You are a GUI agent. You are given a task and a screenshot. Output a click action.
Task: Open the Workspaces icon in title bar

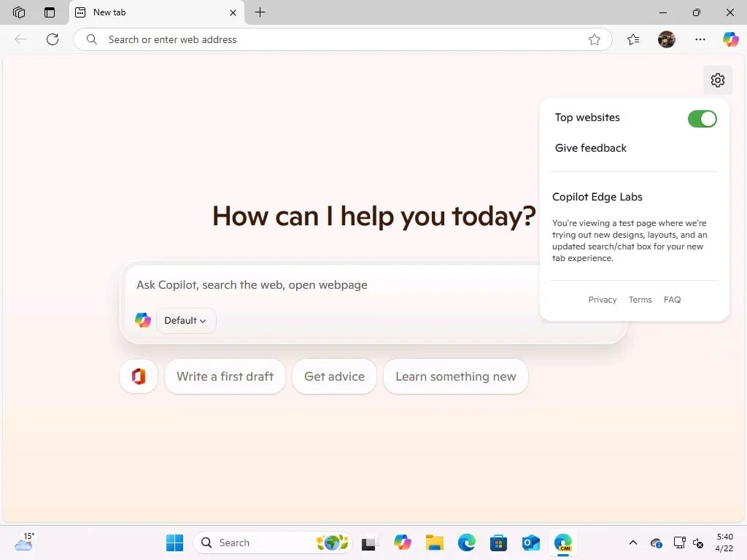coord(19,12)
